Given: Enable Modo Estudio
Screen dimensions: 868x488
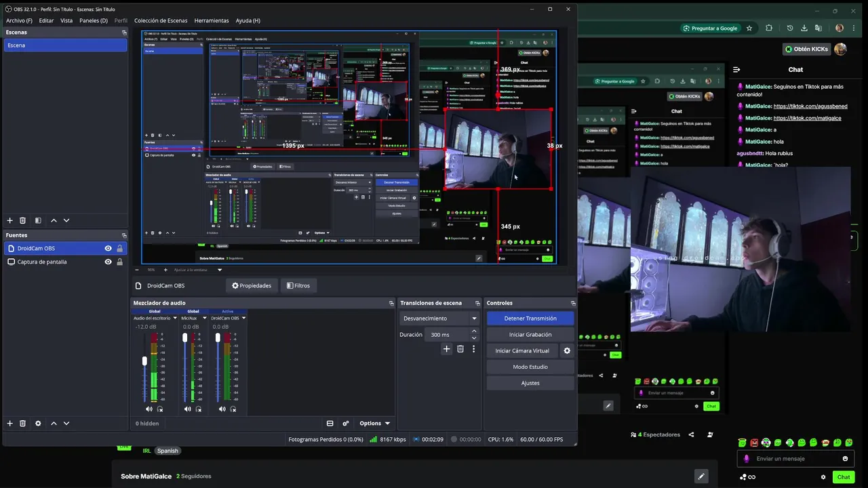Looking at the screenshot, I should pos(530,367).
